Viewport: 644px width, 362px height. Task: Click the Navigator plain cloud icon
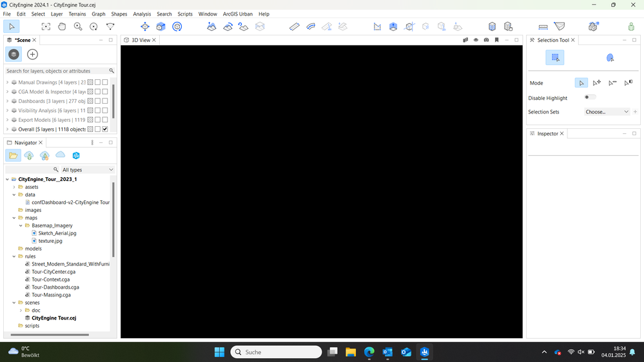tap(61, 155)
